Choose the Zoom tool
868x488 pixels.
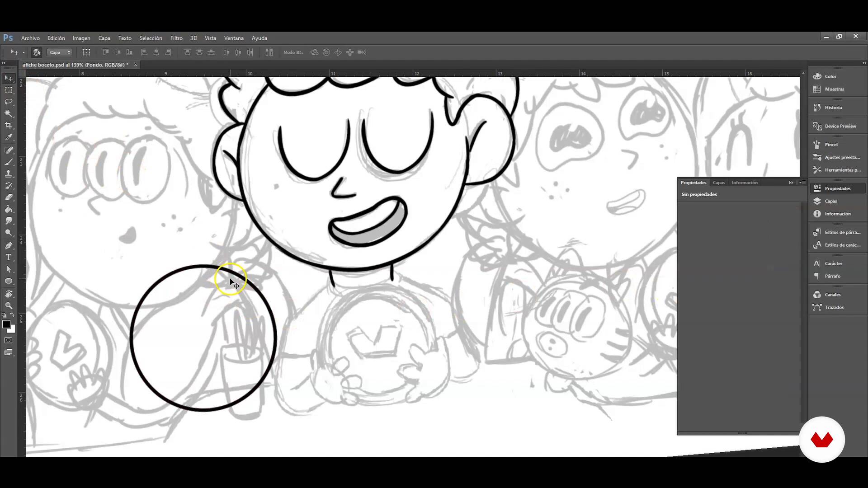tap(9, 305)
